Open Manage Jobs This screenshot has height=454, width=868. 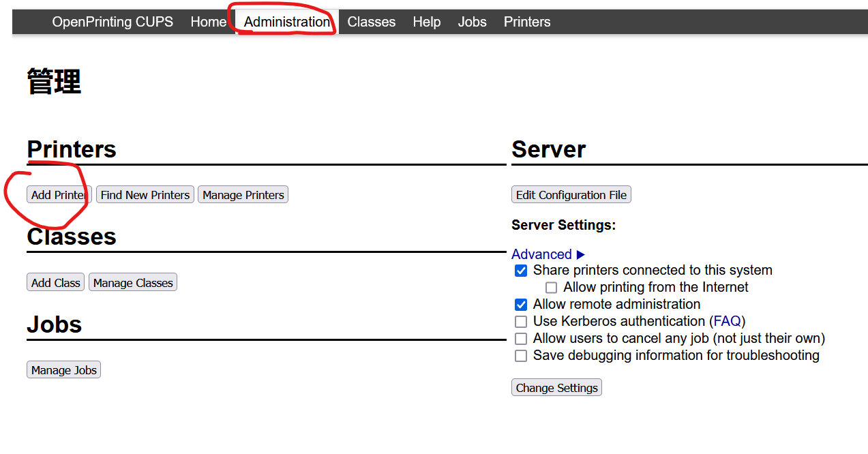coord(63,370)
